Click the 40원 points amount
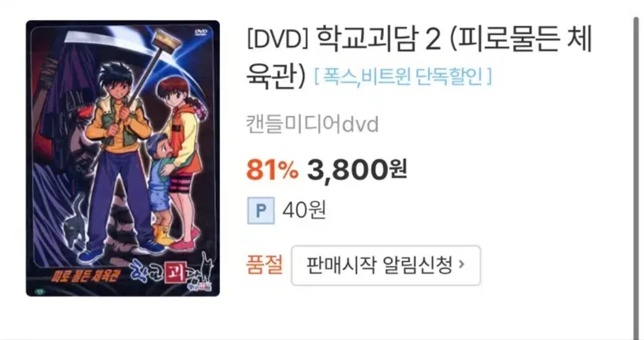 304,210
